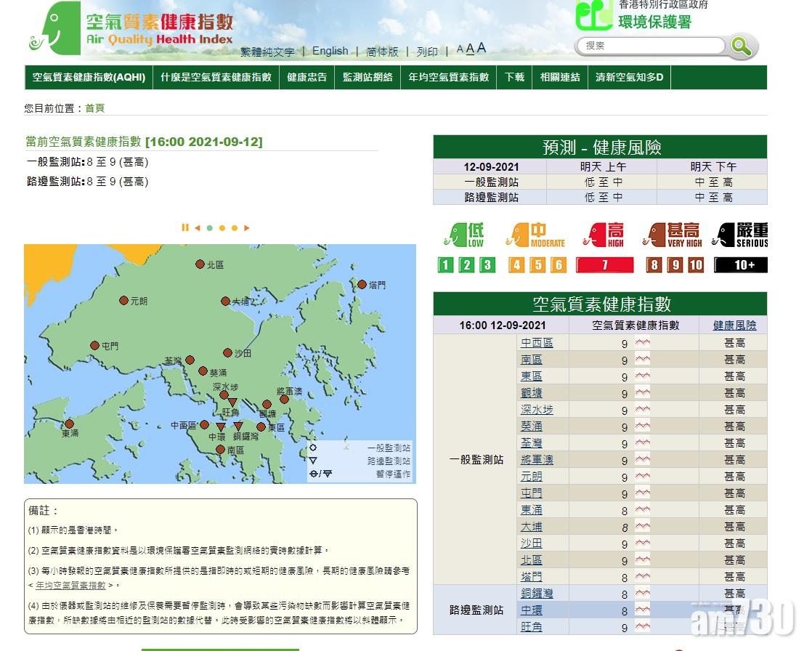This screenshot has width=812, height=651.
Task: Click the 旺角 roadside triangle marker on map
Action: coord(232,403)
